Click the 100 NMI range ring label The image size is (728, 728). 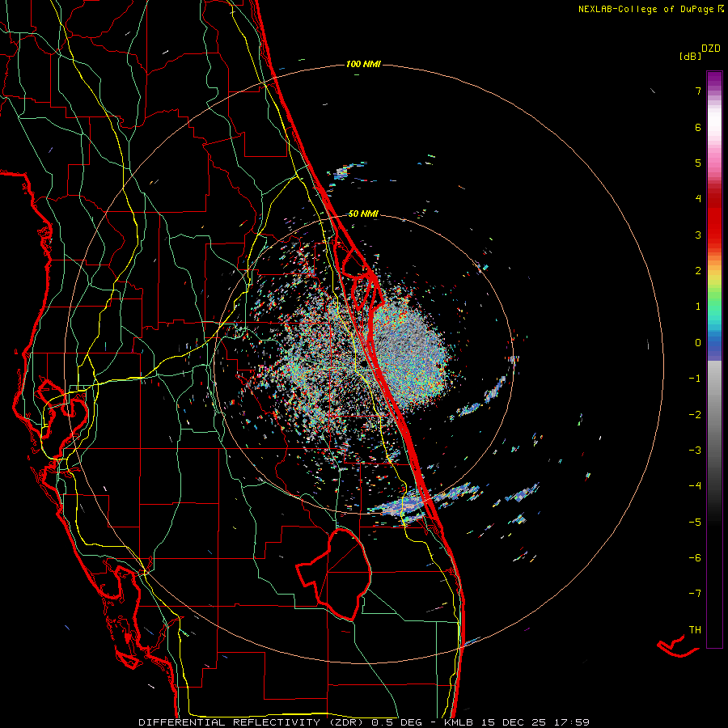point(363,64)
